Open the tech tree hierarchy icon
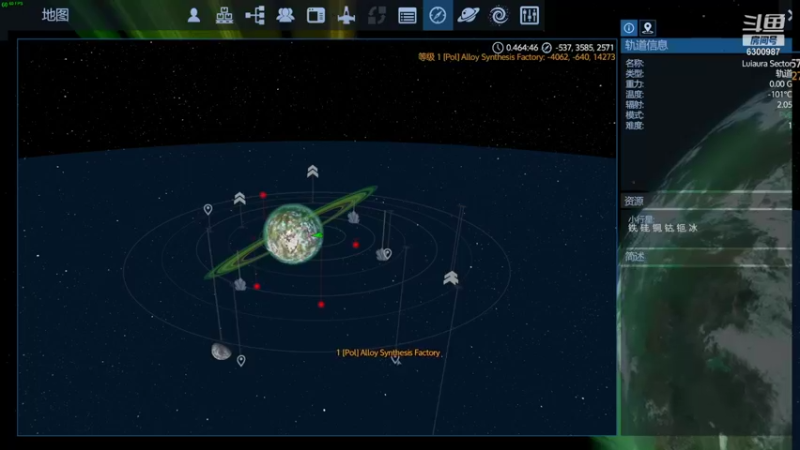 click(255, 15)
